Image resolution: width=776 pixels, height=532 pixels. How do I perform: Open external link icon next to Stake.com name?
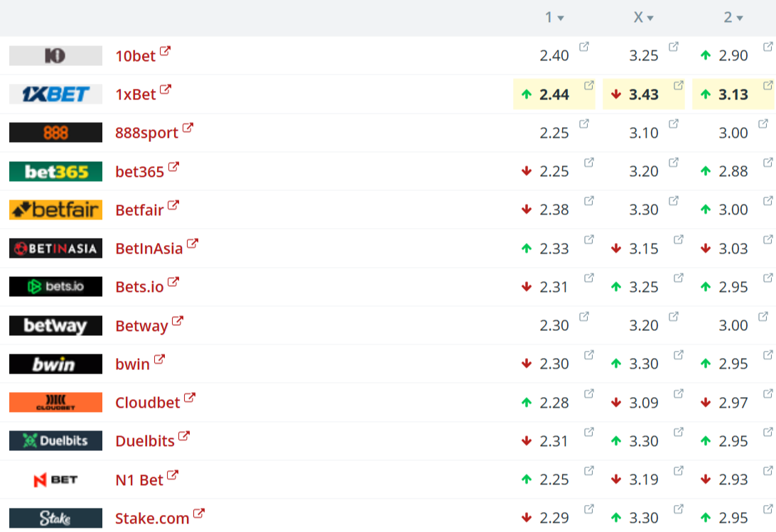coord(199,514)
